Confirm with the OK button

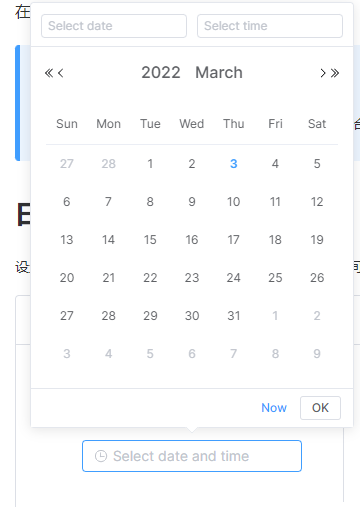click(320, 408)
